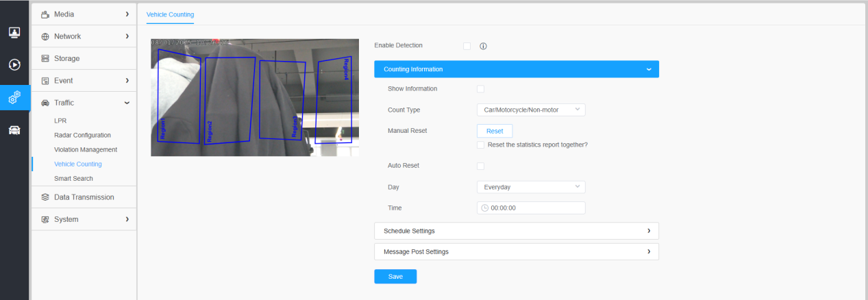868x300 pixels.
Task: Click the Data Transmission layers icon
Action: tap(45, 197)
